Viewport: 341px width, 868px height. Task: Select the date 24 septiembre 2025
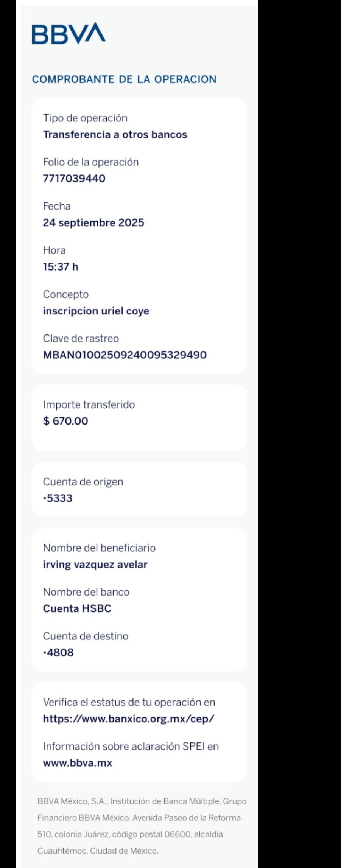93,222
